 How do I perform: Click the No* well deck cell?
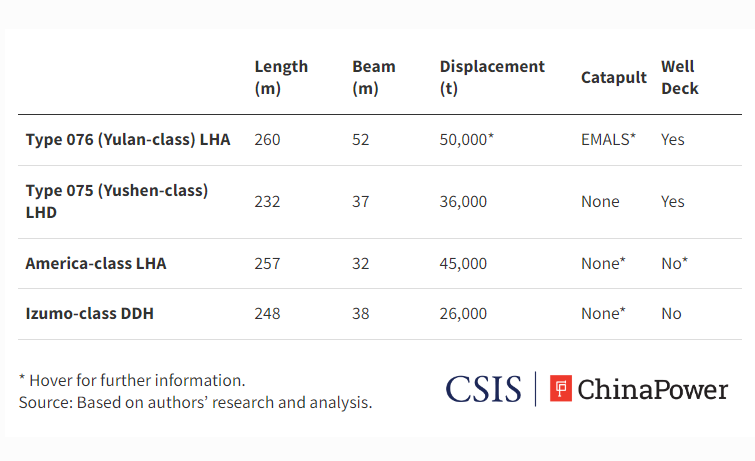click(x=675, y=263)
